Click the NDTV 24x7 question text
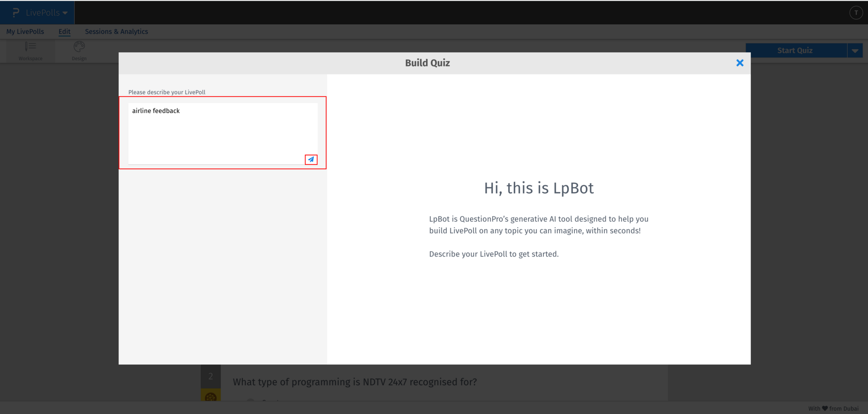Viewport: 868px width, 414px height. coord(354,382)
